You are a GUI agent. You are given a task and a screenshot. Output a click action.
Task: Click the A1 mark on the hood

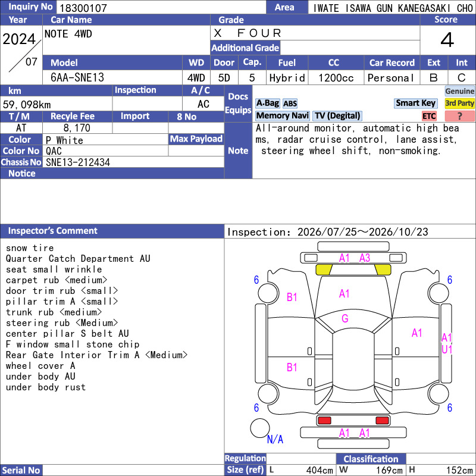point(344,293)
